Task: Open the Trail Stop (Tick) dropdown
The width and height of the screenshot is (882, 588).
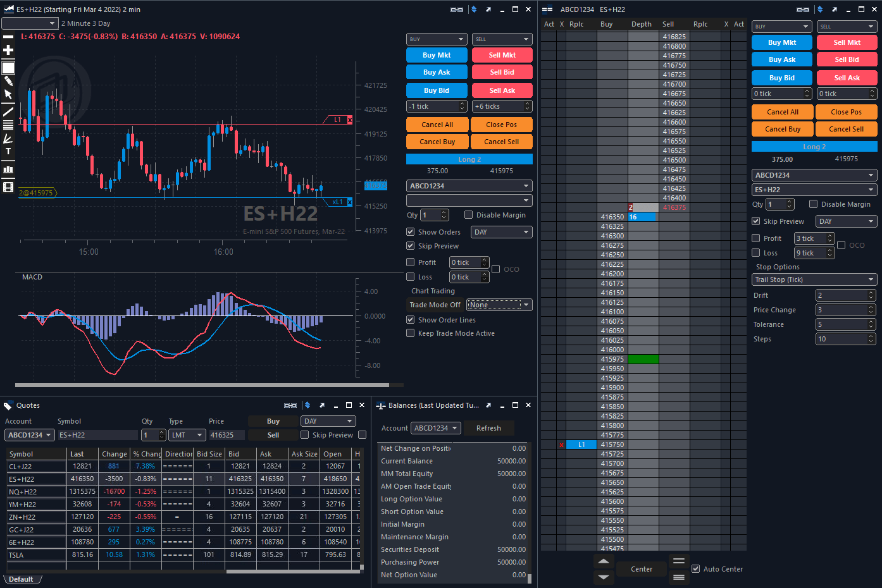Action: pyautogui.click(x=814, y=279)
